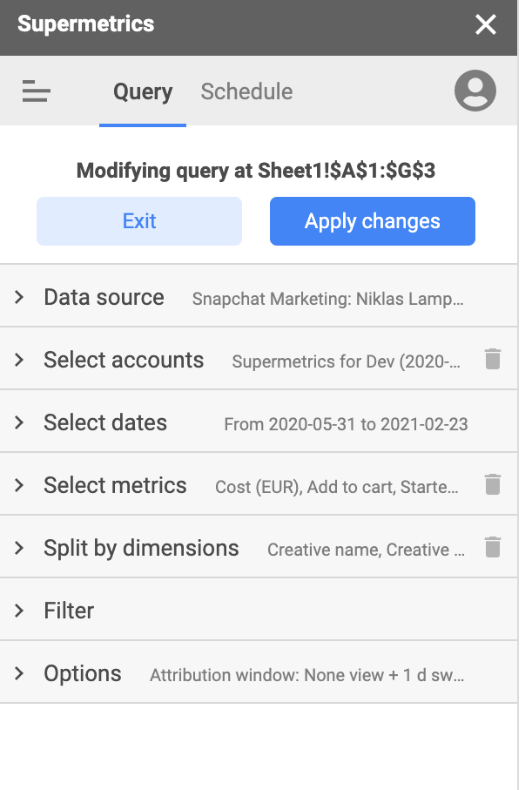Click the Apply changes button

[x=372, y=221]
